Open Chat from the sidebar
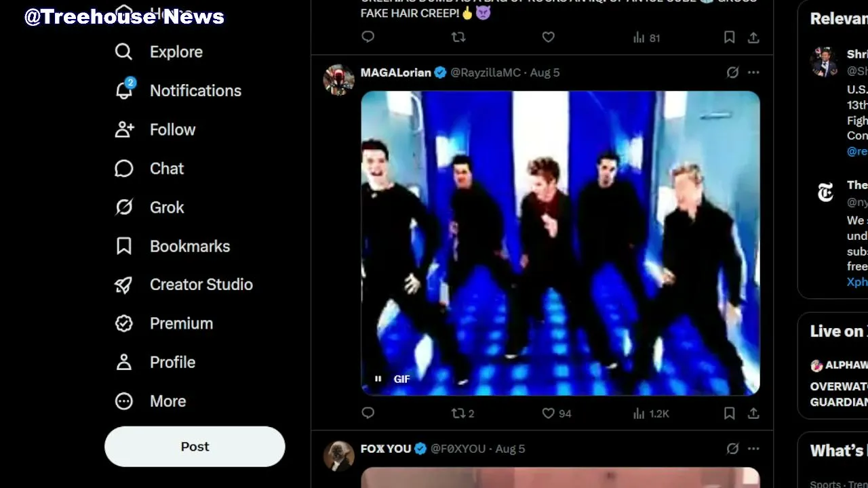868x488 pixels. tap(149, 168)
